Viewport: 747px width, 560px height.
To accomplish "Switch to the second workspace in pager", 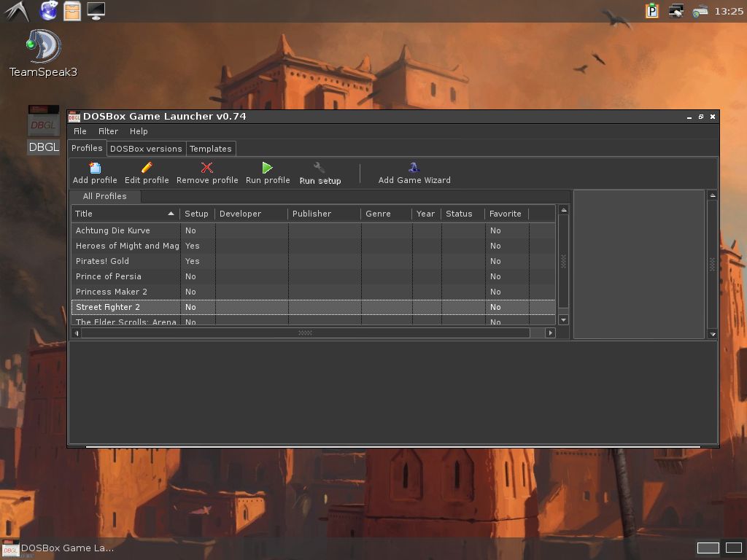I will [x=734, y=548].
